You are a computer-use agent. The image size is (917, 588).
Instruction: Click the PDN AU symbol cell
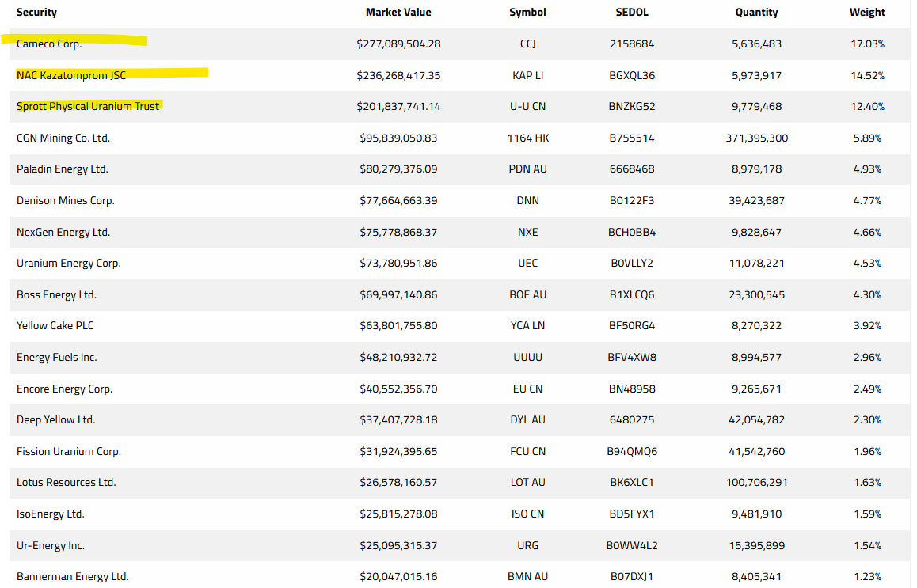tap(527, 169)
